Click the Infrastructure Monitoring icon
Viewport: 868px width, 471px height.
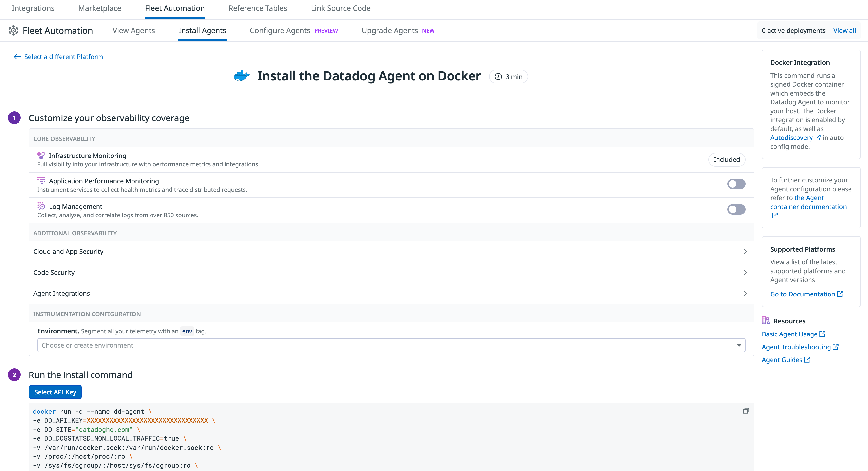pos(41,156)
